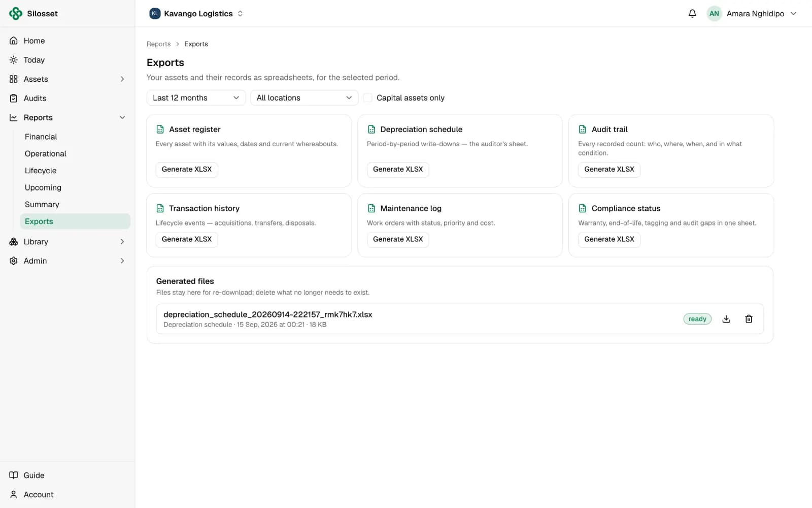The image size is (812, 508).
Task: Click the depreciation_schedule_20260914-222157_rmk7hk7.xlsx file name
Action: point(268,314)
